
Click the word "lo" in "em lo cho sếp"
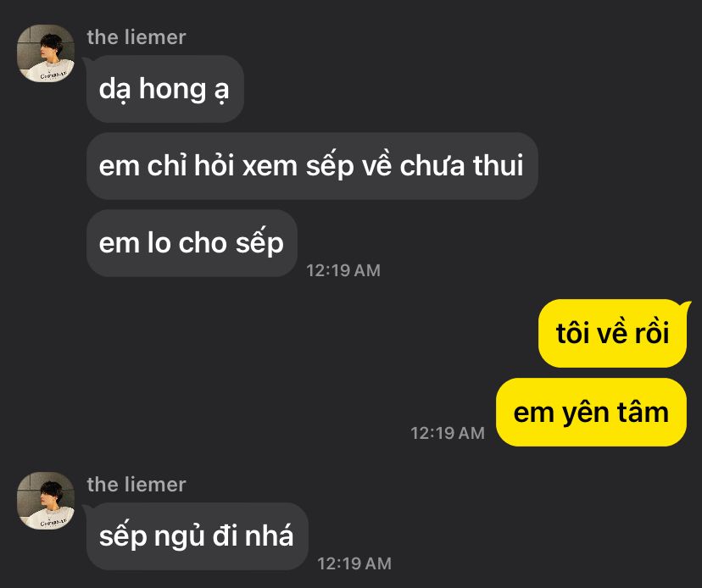click(159, 242)
